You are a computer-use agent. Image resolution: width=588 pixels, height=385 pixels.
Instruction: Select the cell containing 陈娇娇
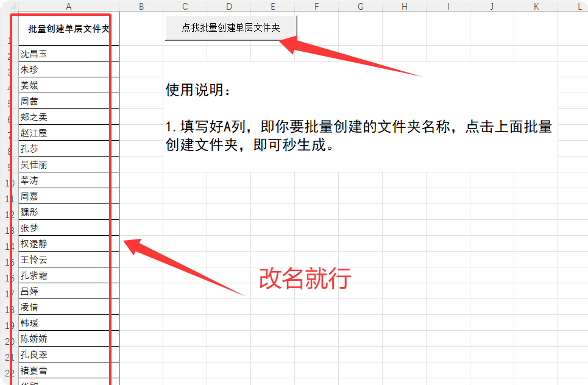point(69,339)
